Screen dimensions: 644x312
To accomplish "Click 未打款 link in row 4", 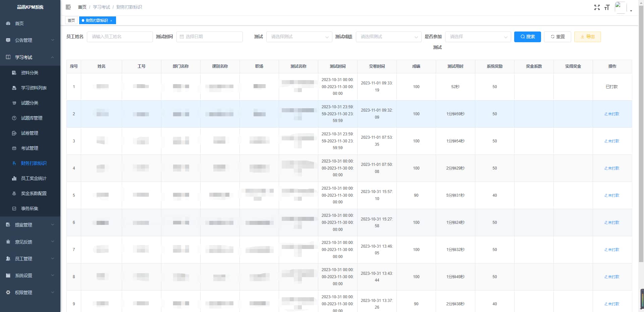I will 612,168.
